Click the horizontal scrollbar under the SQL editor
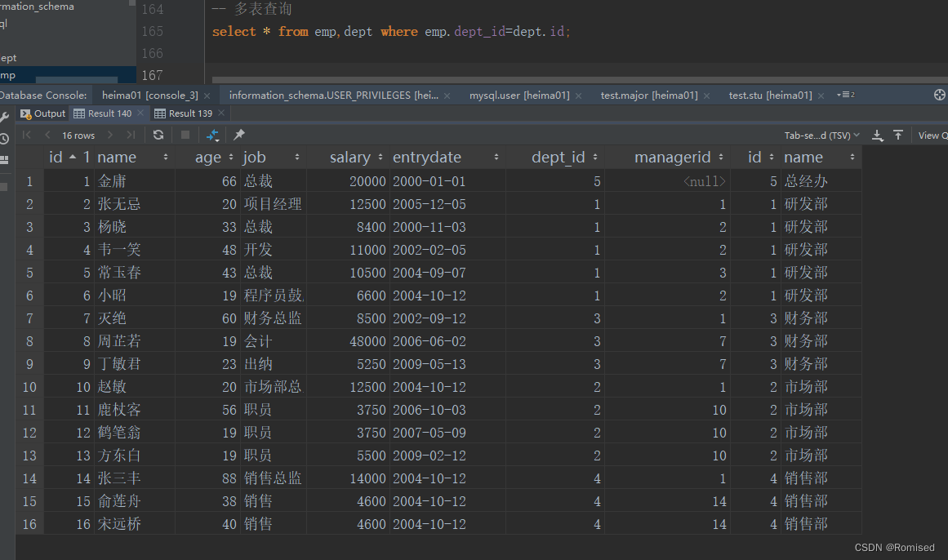 pos(579,80)
